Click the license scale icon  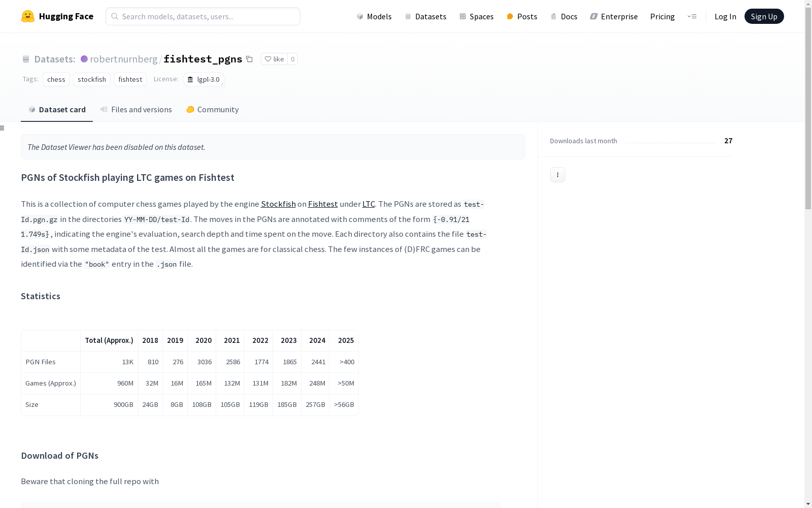tap(190, 79)
